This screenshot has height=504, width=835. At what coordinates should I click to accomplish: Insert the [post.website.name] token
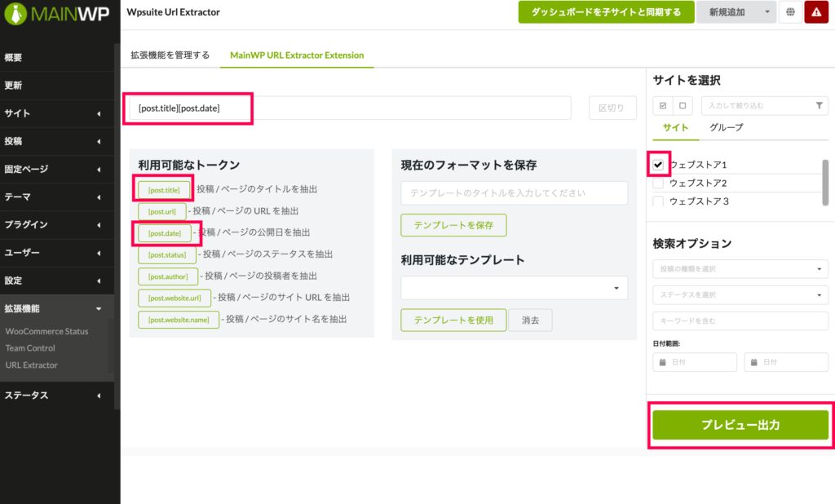click(179, 320)
